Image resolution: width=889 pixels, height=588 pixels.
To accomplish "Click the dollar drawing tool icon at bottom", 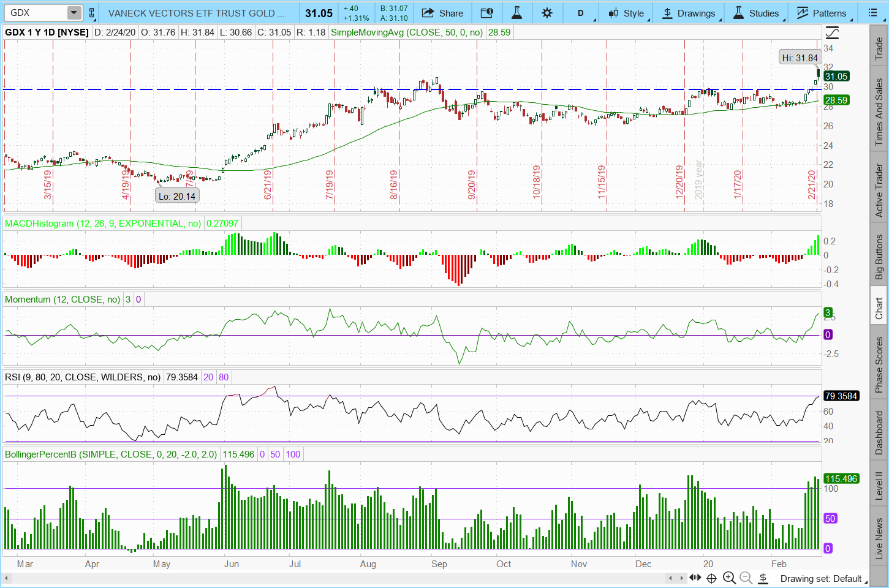I will (763, 578).
